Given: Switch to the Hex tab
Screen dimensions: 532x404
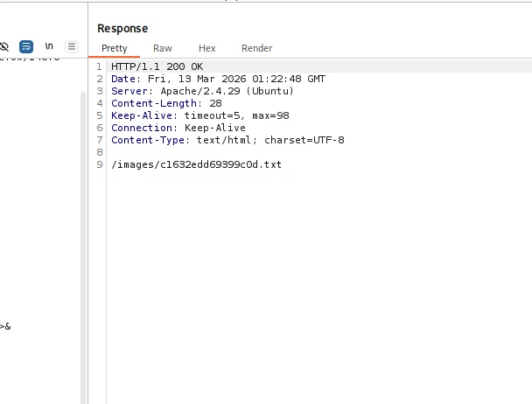Looking at the screenshot, I should tap(207, 48).
